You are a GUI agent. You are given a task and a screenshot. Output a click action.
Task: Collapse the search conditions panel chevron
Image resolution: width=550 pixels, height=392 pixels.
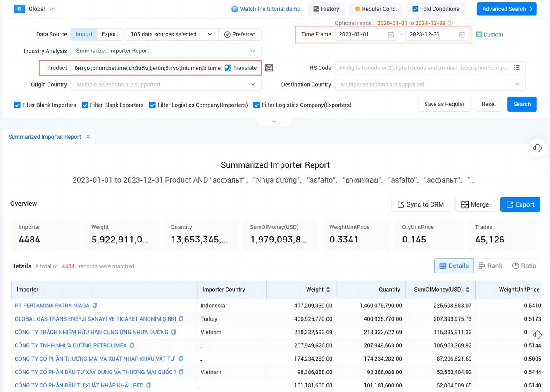(274, 121)
